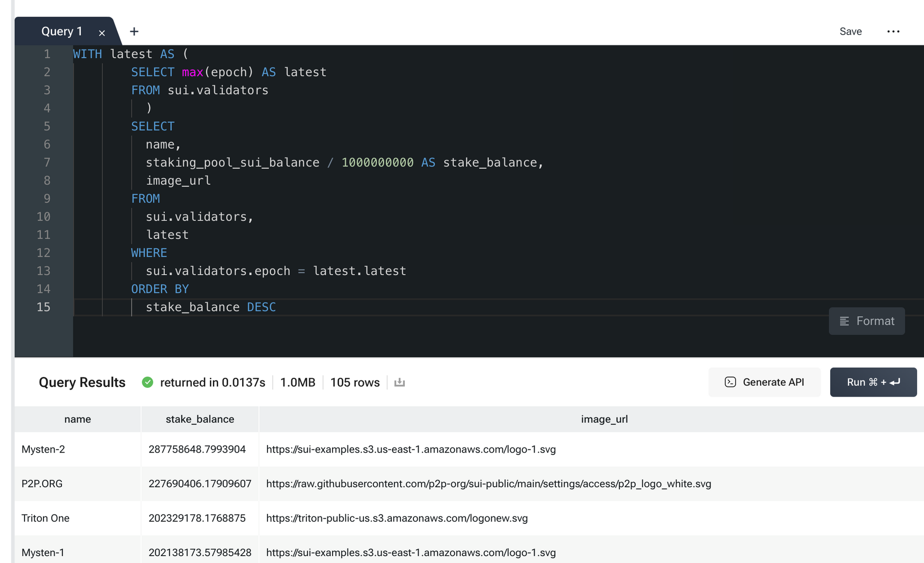
Task: Click Generate API button
Action: coord(764,382)
